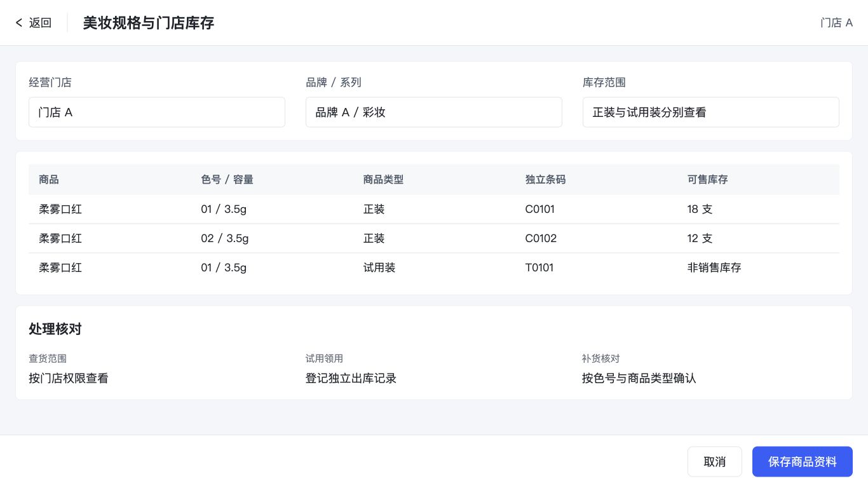Click barcode C0102
The width and height of the screenshot is (868, 488).
[x=541, y=238]
